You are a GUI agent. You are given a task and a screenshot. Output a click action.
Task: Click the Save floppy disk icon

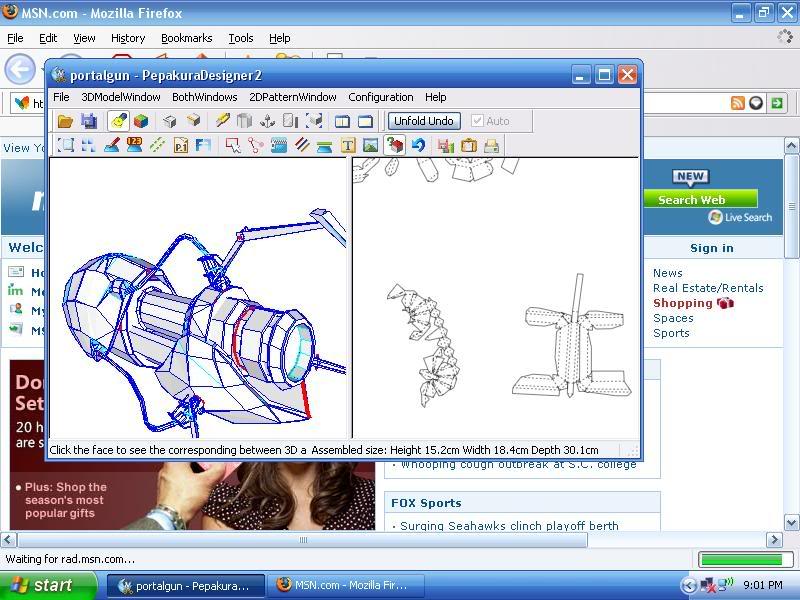pyautogui.click(x=89, y=121)
